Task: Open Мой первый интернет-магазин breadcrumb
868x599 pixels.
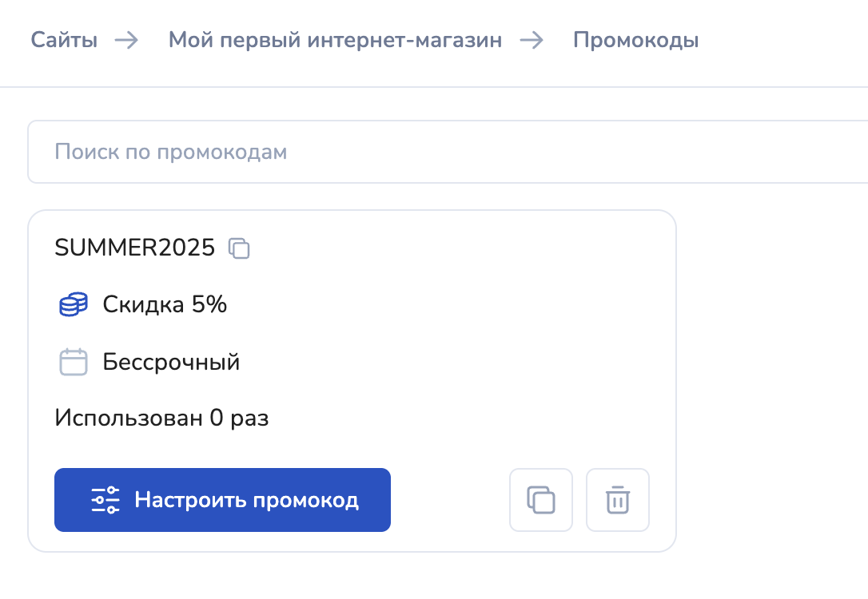Action: [x=335, y=40]
